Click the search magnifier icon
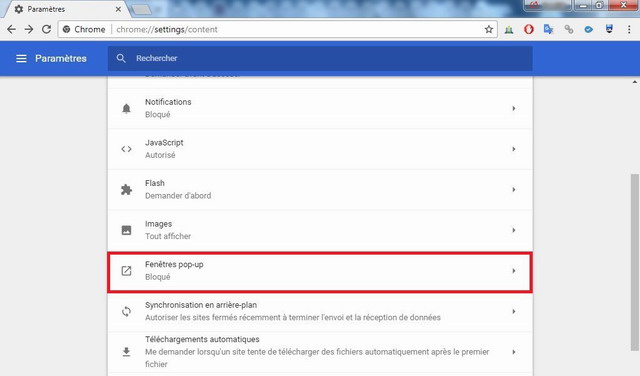 (121, 58)
